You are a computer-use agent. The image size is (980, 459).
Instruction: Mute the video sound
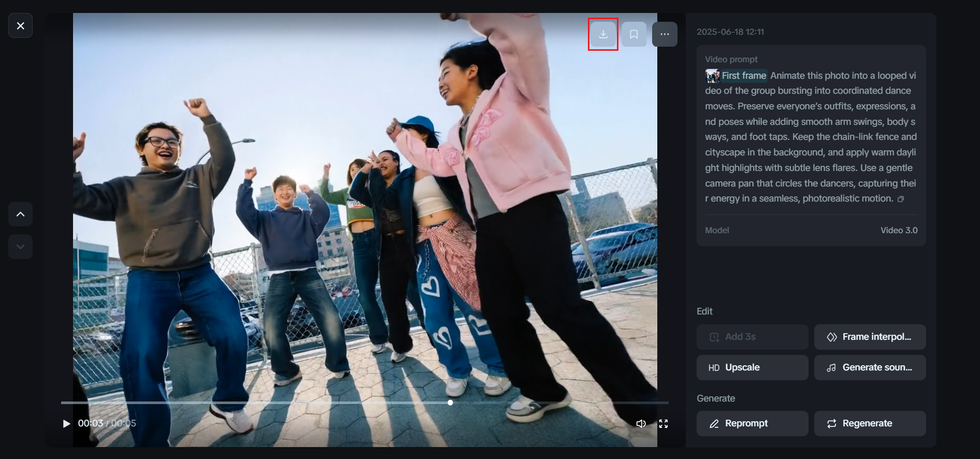(641, 424)
